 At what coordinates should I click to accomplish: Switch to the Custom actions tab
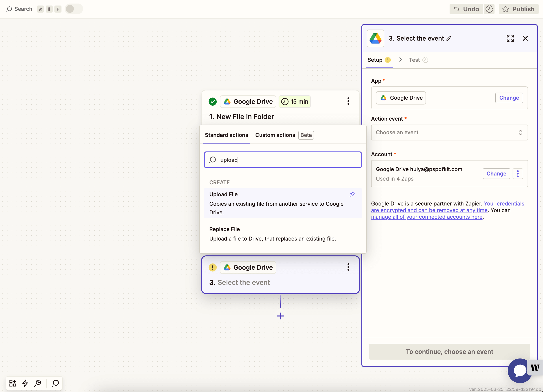click(275, 135)
